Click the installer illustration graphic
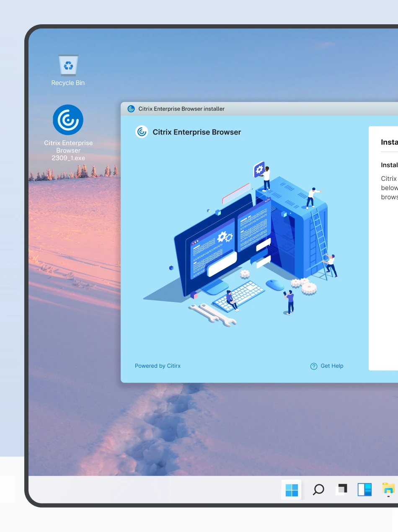This screenshot has height=532, width=398. 241,244
